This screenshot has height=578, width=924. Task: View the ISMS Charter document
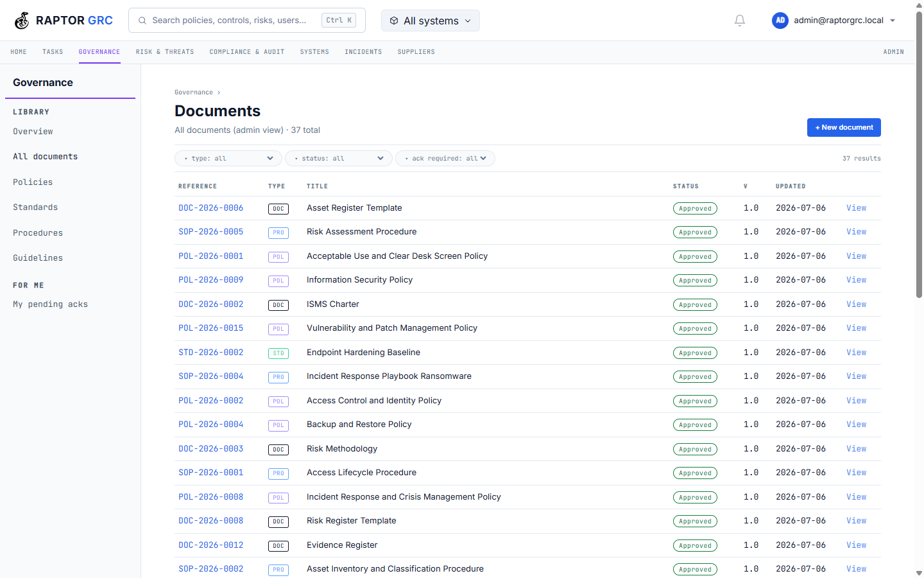coord(856,304)
